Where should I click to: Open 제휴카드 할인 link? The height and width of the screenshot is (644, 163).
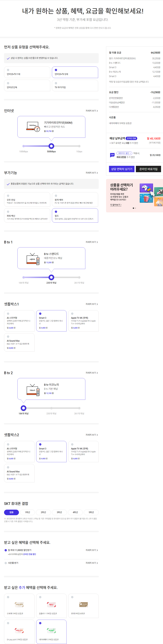[x=124, y=153]
